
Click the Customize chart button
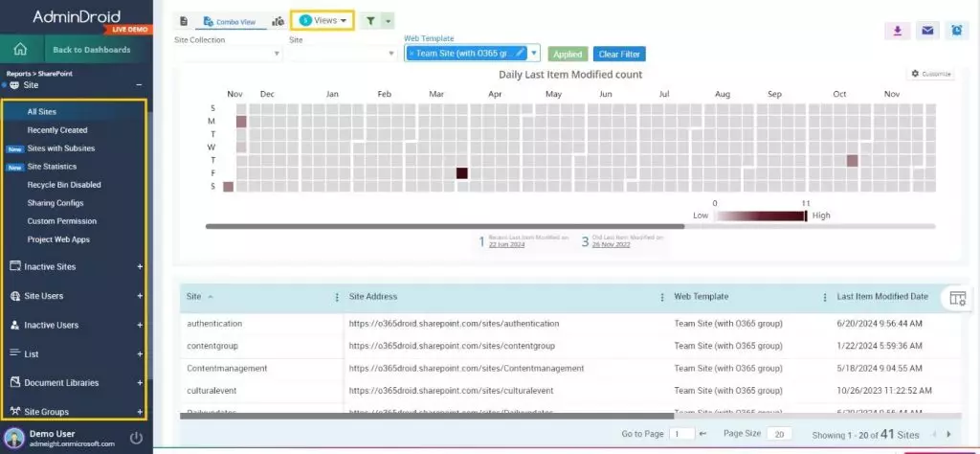pos(931,74)
